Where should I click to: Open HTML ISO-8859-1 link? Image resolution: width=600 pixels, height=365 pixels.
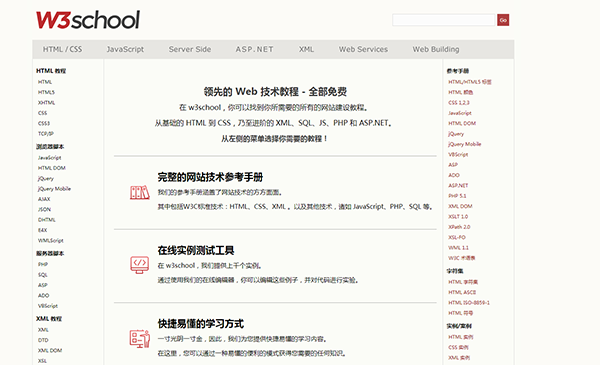[469, 303]
